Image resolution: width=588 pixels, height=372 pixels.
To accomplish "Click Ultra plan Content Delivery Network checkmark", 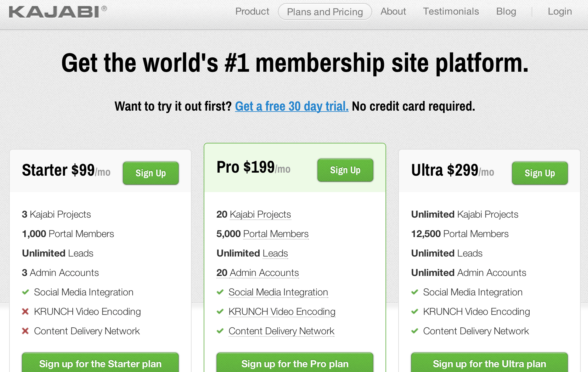I will point(415,331).
